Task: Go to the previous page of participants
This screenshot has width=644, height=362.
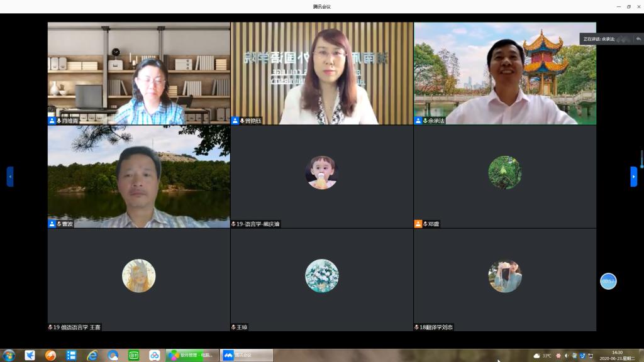Action: point(10,177)
